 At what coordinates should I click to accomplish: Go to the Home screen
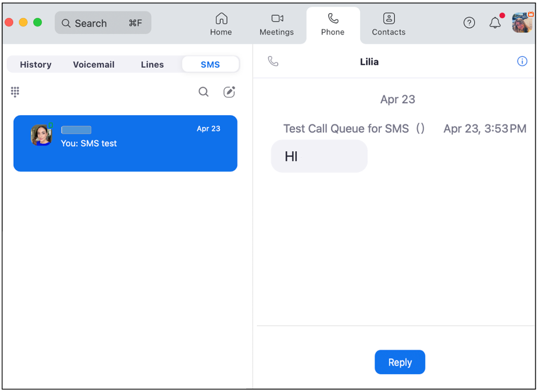221,25
